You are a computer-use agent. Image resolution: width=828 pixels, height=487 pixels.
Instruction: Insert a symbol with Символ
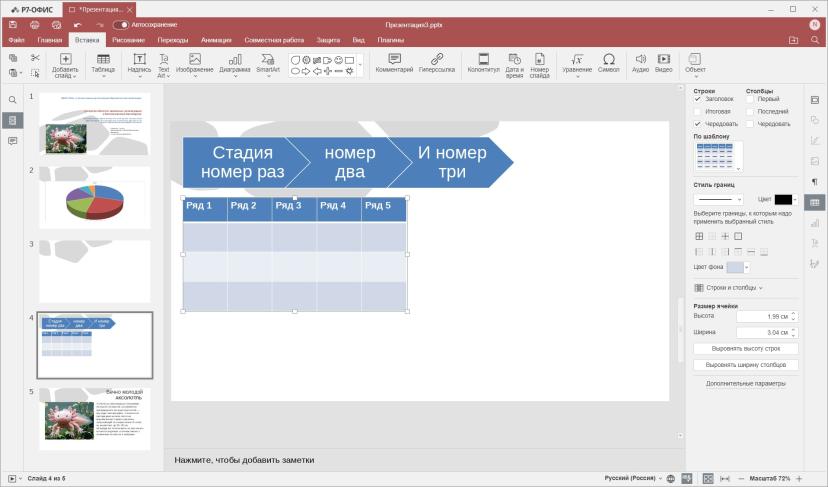(x=608, y=62)
